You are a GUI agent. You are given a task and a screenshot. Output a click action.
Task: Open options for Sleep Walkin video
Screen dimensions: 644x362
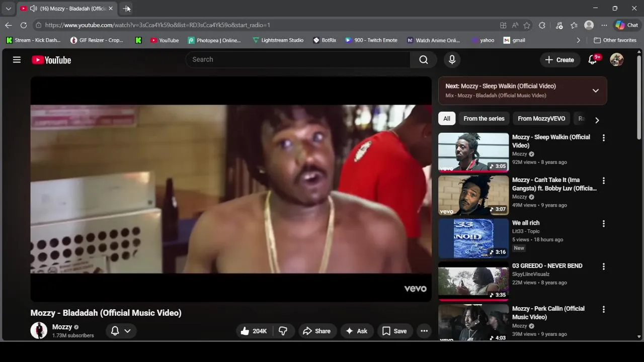(604, 138)
